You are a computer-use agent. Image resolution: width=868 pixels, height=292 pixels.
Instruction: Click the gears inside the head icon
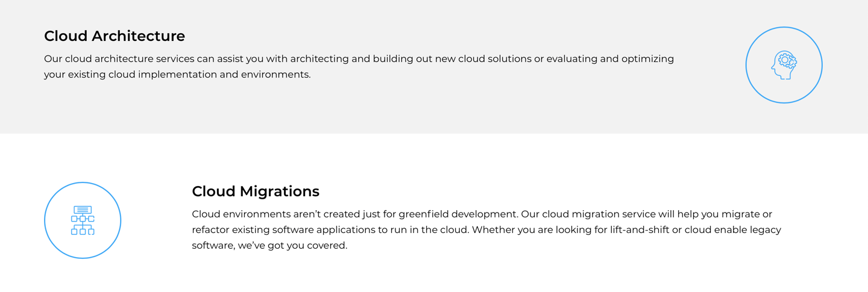pos(787,60)
